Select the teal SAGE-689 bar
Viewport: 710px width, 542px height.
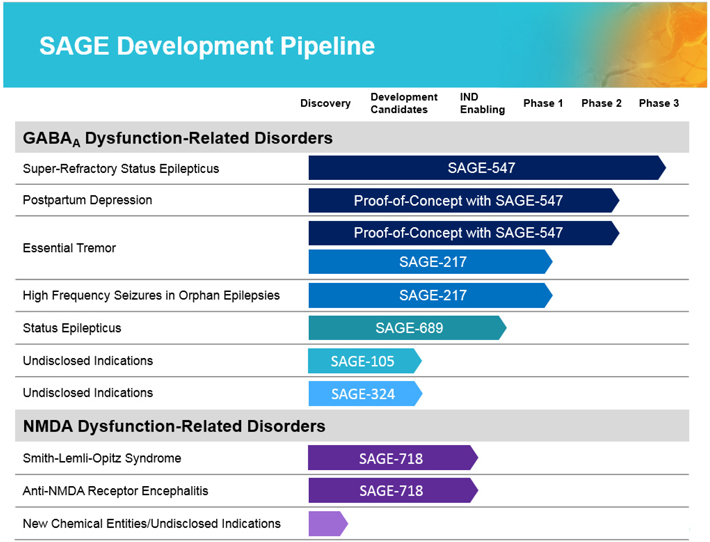[x=407, y=328]
